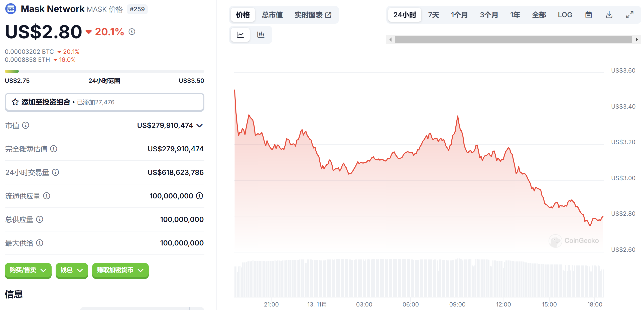Viewport: 644px width, 310px height.
Task: Open the 钱包 dropdown
Action: click(x=72, y=270)
